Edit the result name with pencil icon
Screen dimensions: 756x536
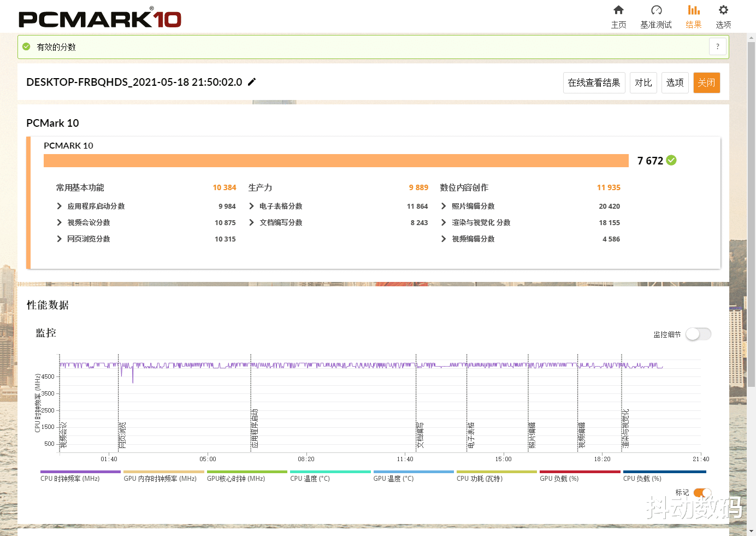[x=252, y=82]
